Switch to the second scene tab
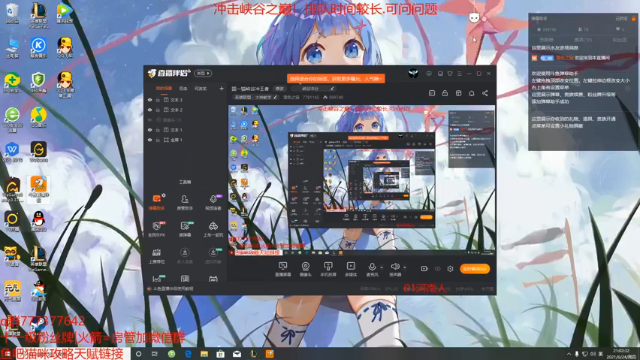Image resolution: width=640 pixels, height=360 pixels. 183,89
